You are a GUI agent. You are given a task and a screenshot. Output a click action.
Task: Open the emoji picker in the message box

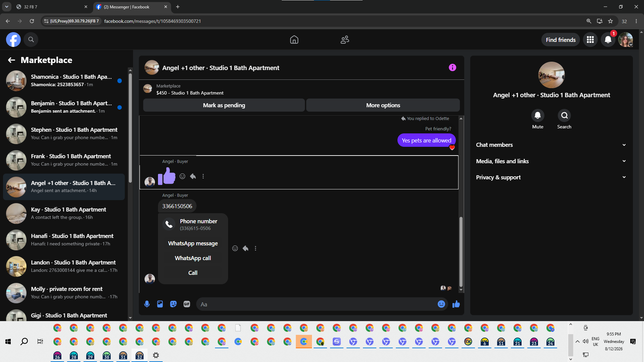pos(441,304)
